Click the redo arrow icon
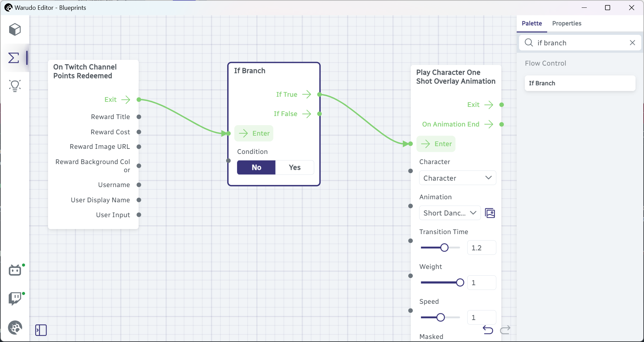644x342 pixels. click(505, 329)
